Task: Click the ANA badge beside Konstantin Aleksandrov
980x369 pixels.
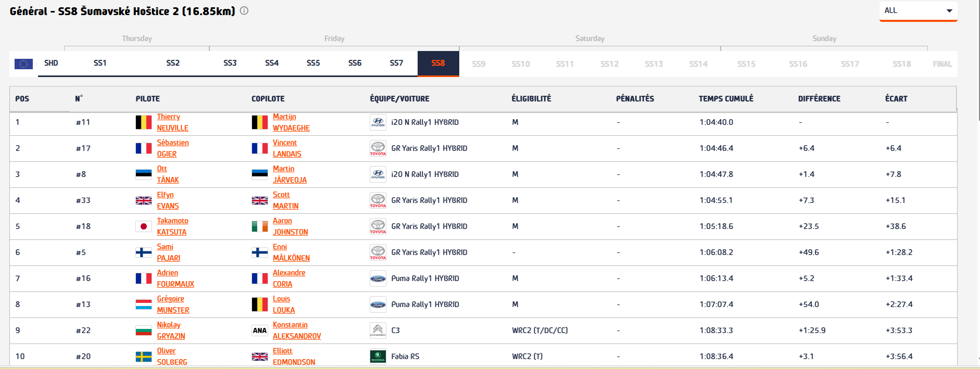Action: point(260,330)
